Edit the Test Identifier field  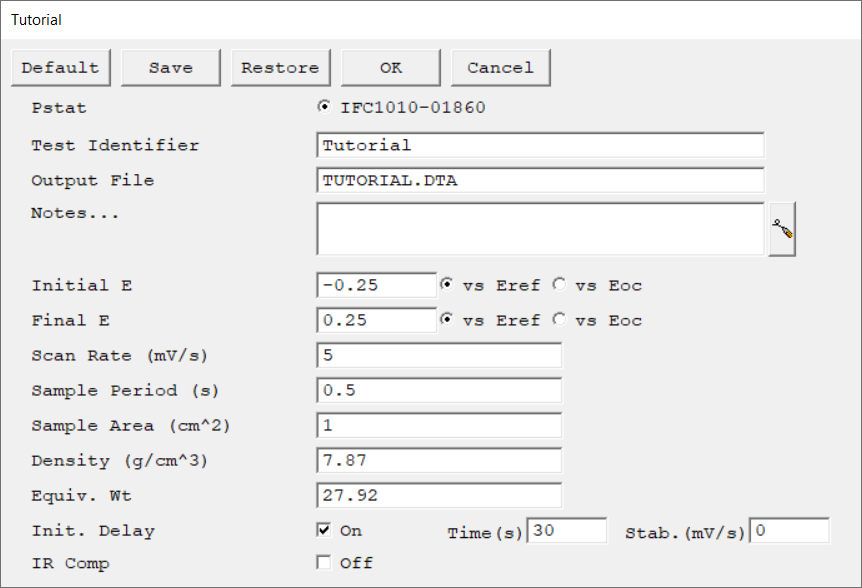[540, 145]
